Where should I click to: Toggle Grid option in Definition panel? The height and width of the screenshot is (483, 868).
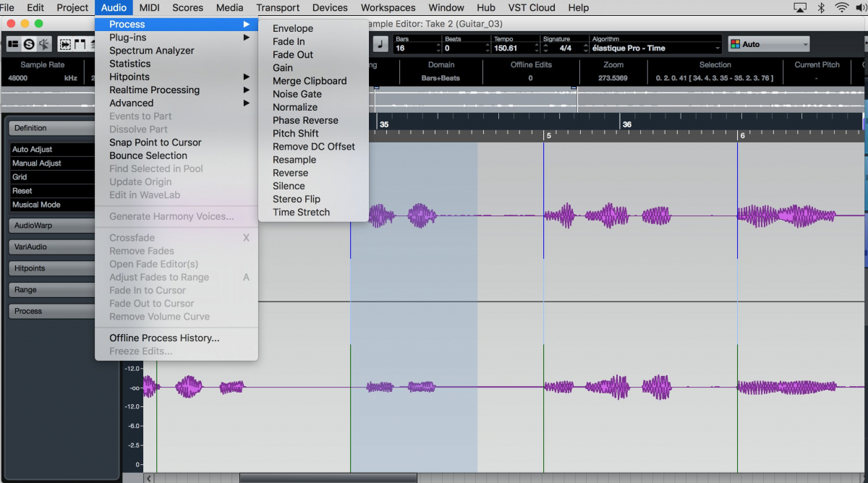point(51,177)
